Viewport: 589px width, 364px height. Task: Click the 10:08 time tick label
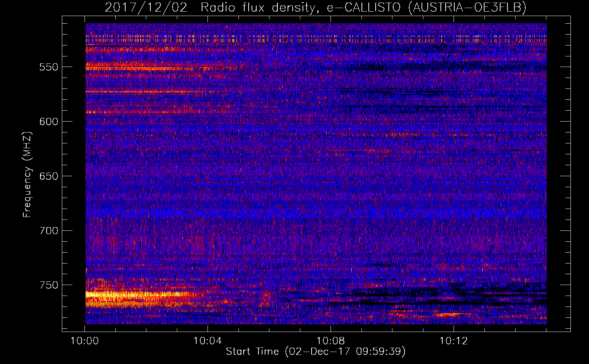[x=331, y=341]
